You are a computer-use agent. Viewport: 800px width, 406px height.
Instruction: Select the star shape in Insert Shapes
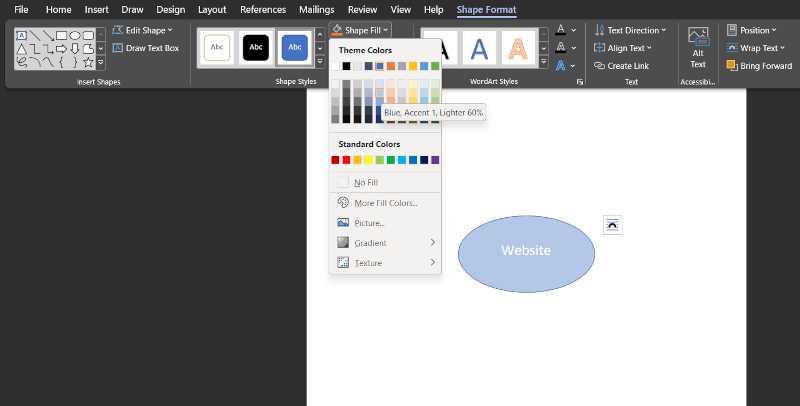tap(89, 63)
